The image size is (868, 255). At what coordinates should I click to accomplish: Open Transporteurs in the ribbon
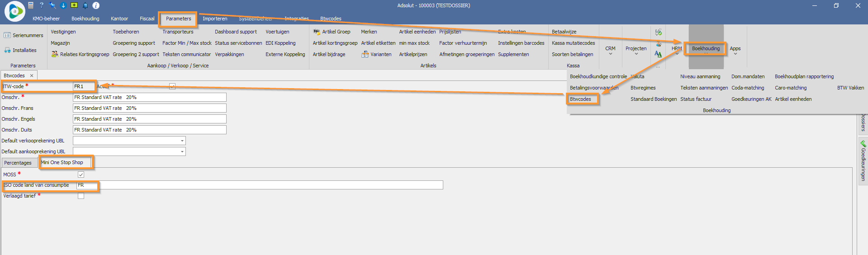[x=178, y=32]
